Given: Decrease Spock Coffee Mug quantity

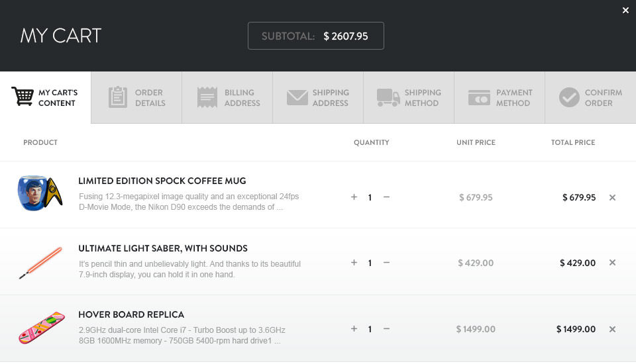Looking at the screenshot, I should [386, 197].
